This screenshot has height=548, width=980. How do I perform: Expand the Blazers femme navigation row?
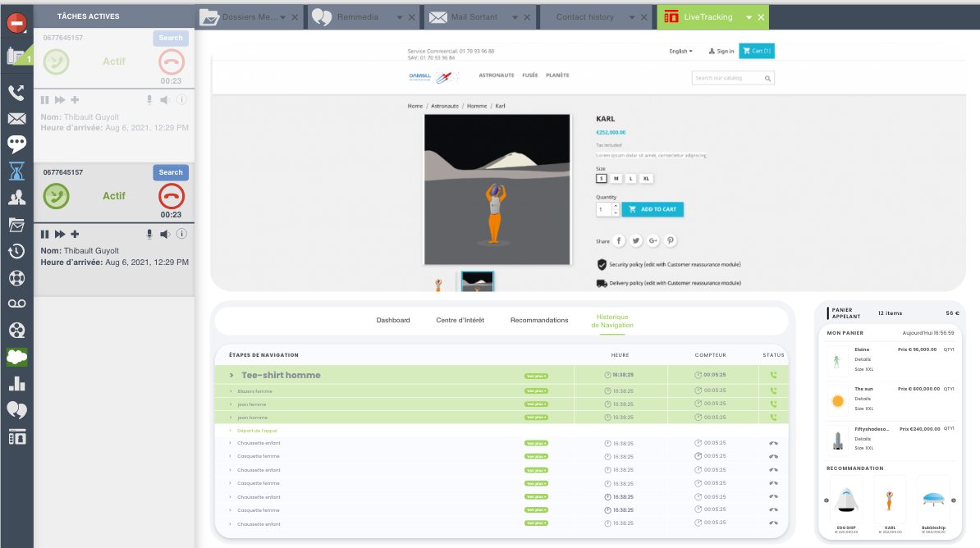pyautogui.click(x=231, y=392)
